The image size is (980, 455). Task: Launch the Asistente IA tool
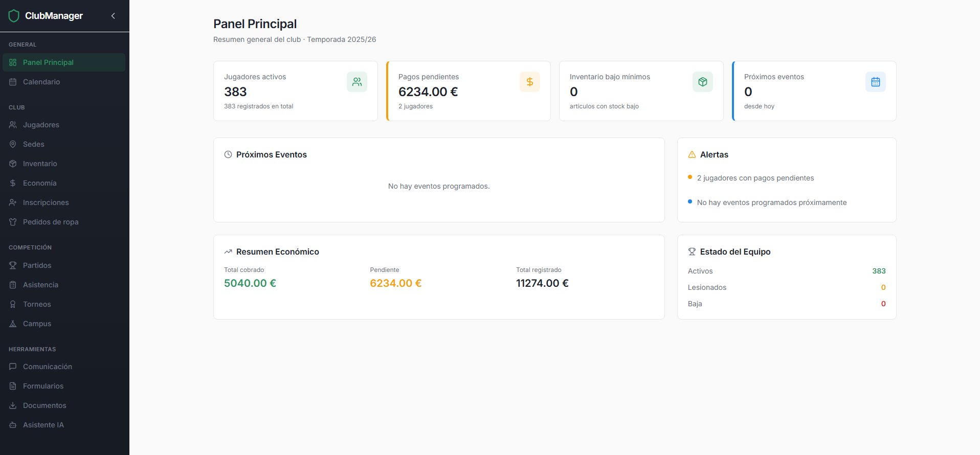(43, 425)
